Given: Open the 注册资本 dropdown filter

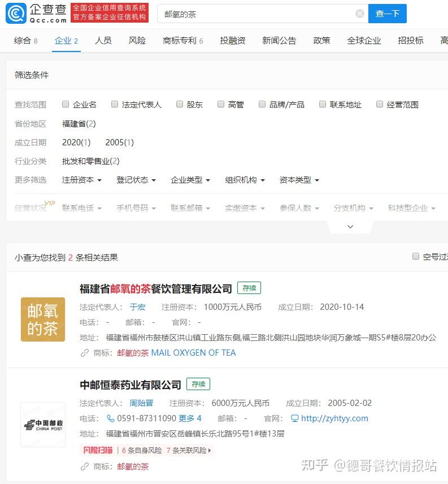Looking at the screenshot, I should pyautogui.click(x=82, y=180).
